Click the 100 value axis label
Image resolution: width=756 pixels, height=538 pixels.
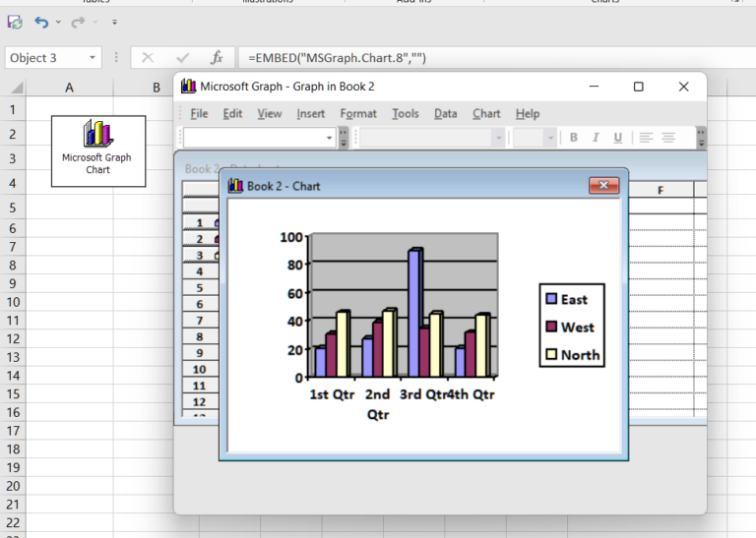[x=291, y=237]
